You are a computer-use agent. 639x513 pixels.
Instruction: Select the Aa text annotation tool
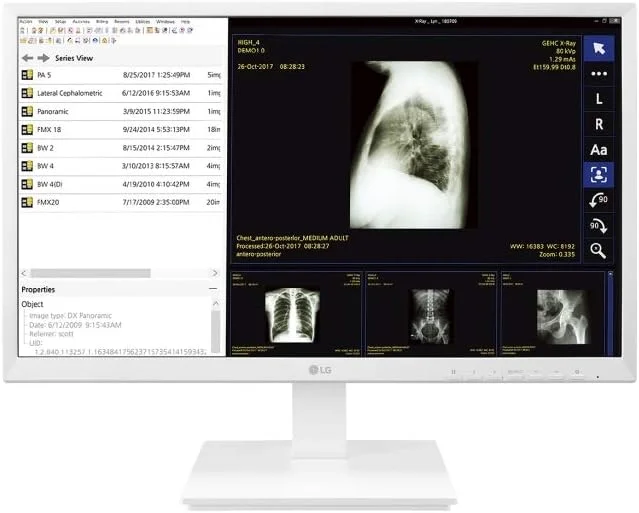pyautogui.click(x=598, y=149)
